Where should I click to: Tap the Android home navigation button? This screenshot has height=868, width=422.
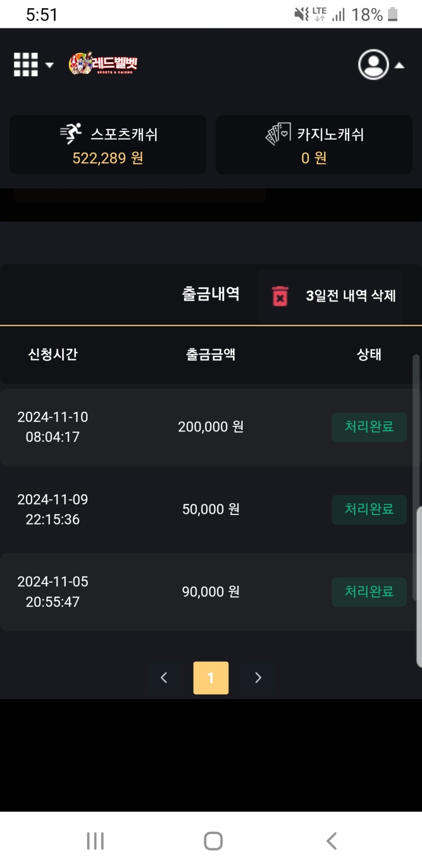point(213,841)
